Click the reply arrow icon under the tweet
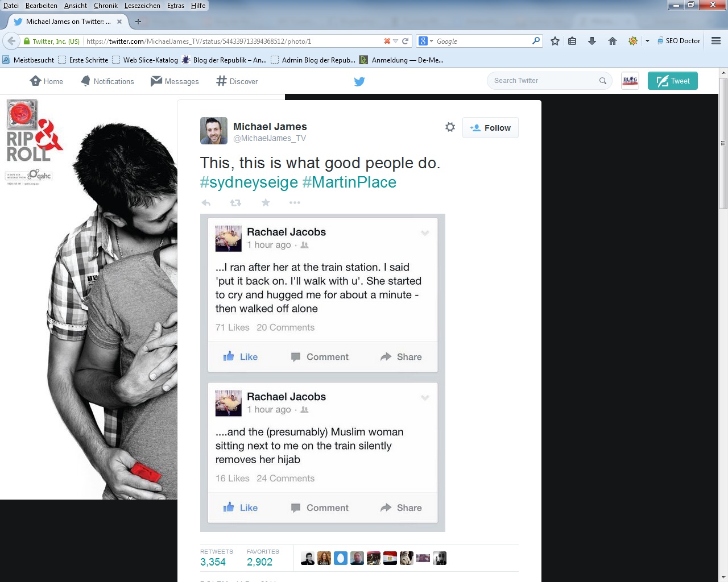This screenshot has height=582, width=728. [206, 203]
